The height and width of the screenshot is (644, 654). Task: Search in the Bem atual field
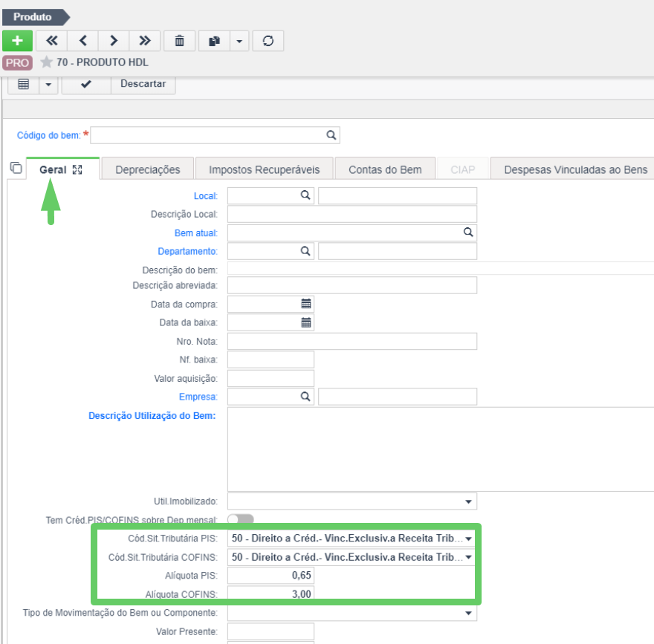point(468,232)
